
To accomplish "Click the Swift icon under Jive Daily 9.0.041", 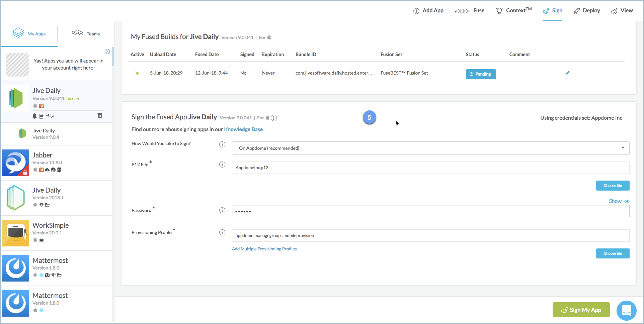I will point(42,106).
